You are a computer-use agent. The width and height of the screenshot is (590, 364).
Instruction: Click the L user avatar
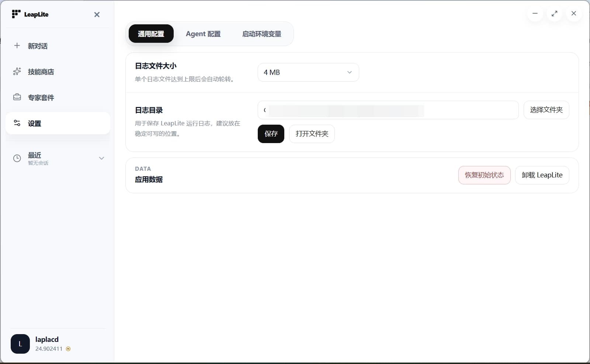coord(20,344)
